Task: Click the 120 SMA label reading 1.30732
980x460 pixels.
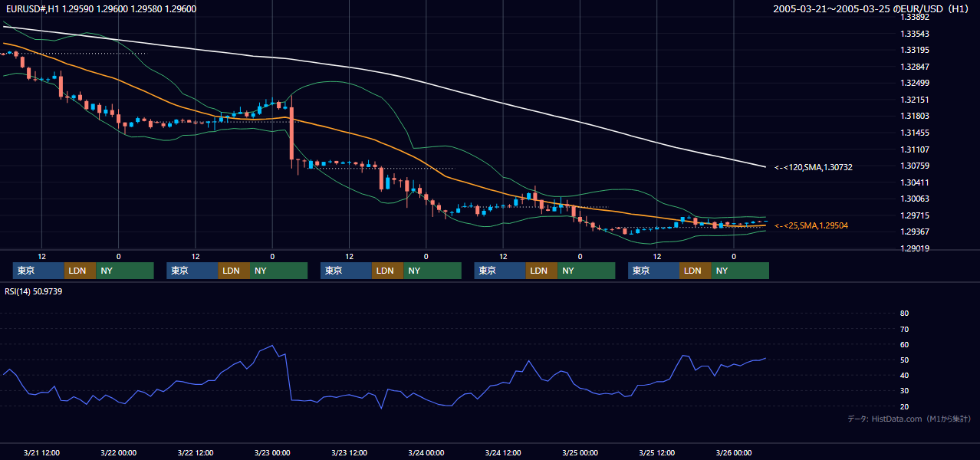Action: (814, 166)
